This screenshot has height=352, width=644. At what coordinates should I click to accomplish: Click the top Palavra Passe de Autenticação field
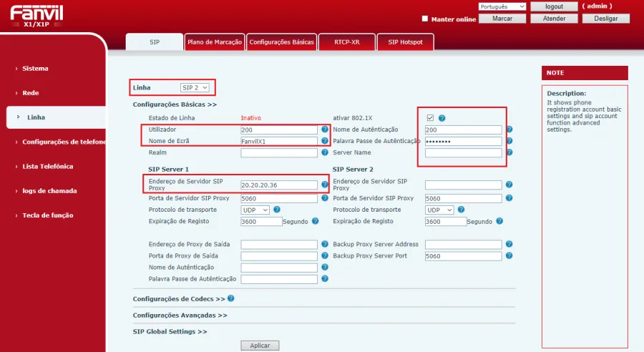tap(463, 141)
